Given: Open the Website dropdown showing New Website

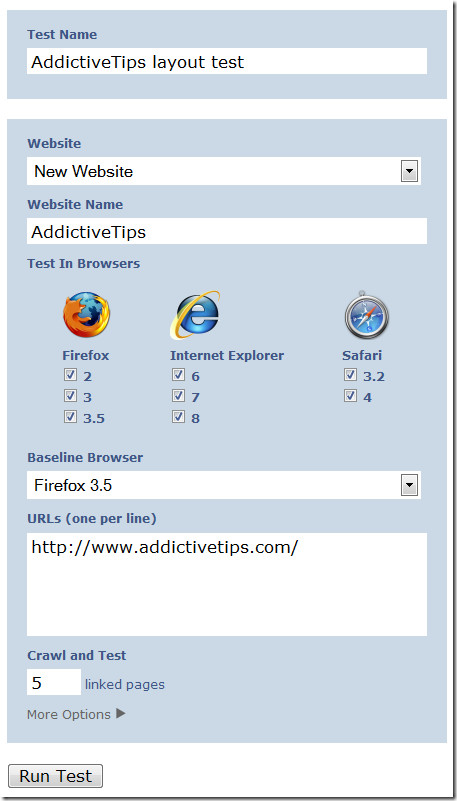Looking at the screenshot, I should pyautogui.click(x=224, y=171).
